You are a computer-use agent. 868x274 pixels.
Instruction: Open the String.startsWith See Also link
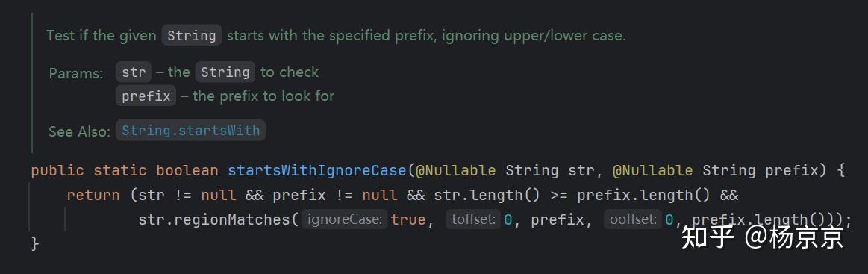pos(190,131)
